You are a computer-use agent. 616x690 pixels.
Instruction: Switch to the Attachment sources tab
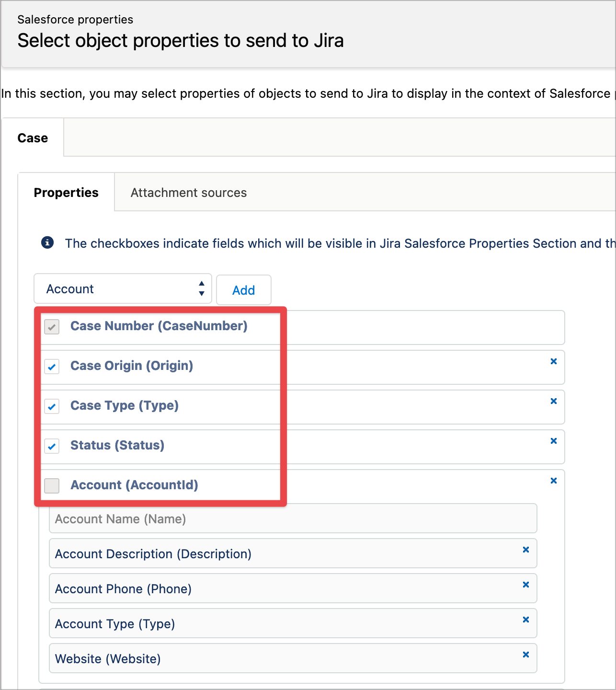(189, 193)
